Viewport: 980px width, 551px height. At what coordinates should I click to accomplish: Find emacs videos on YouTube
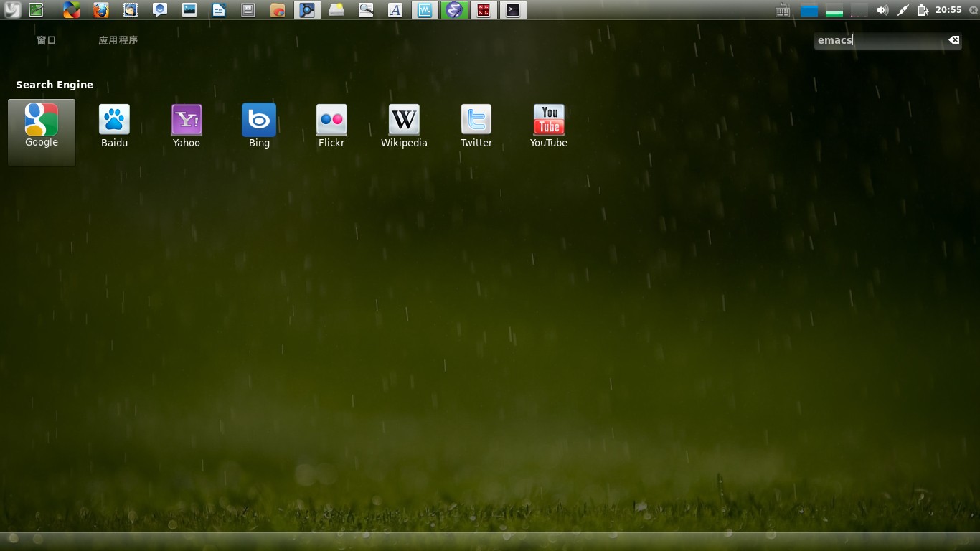pos(549,126)
